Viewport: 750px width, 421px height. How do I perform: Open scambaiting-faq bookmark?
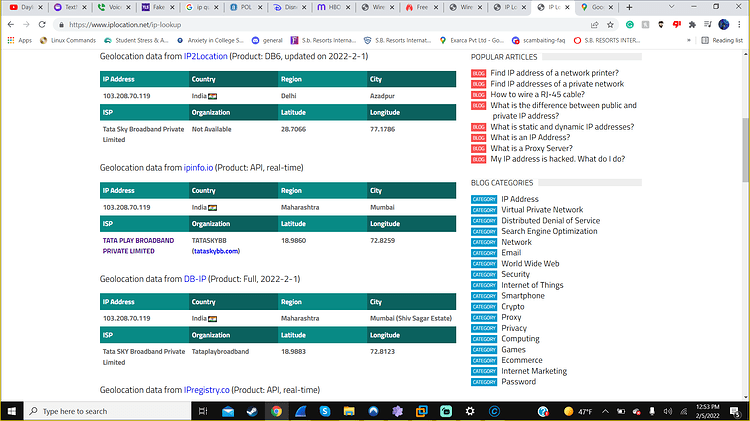(538, 41)
